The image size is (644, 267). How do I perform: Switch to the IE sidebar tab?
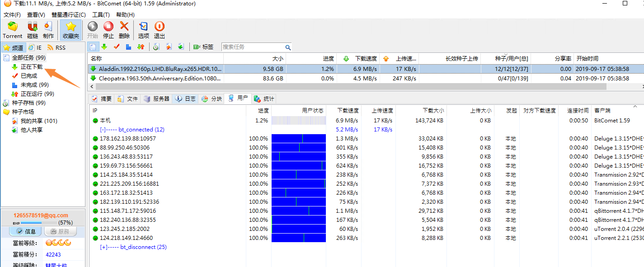coord(35,47)
